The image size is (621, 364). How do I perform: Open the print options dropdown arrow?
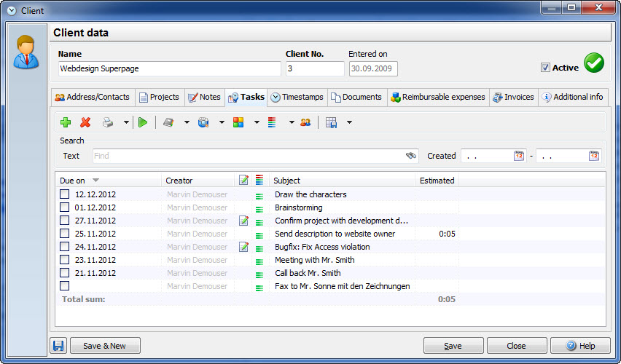[126, 122]
